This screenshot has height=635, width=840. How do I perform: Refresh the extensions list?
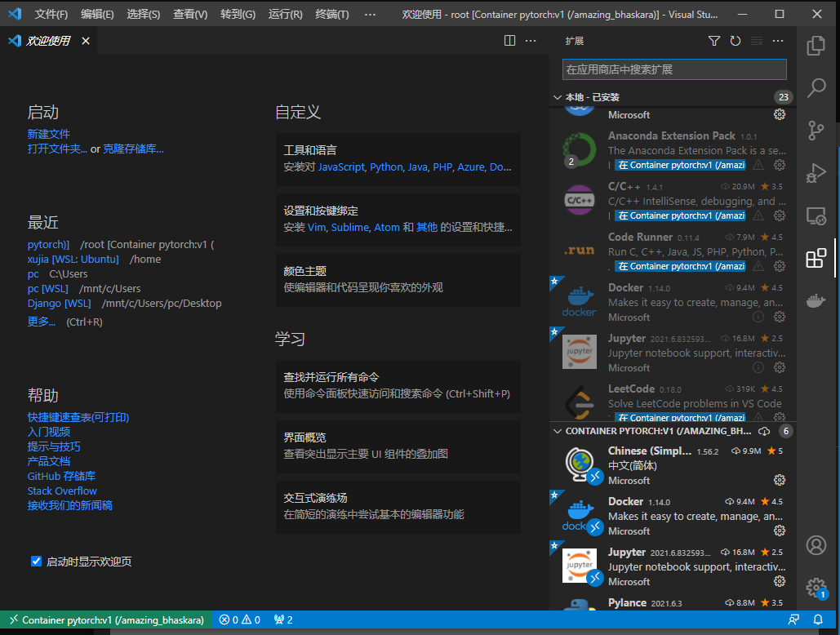tap(735, 41)
